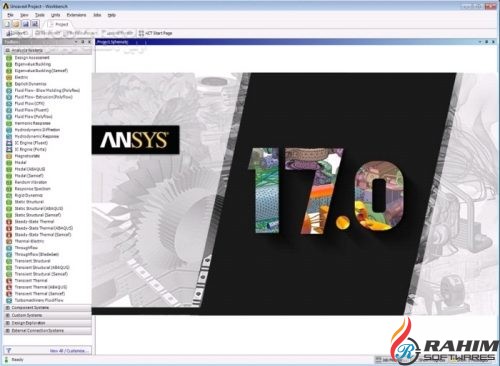Select Steady-State Thermal (Samcef) in the toolbox
This screenshot has width=500, height=366.
click(x=43, y=235)
